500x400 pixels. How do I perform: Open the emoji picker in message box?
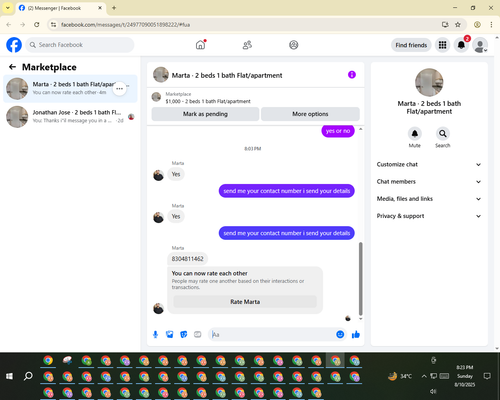340,334
